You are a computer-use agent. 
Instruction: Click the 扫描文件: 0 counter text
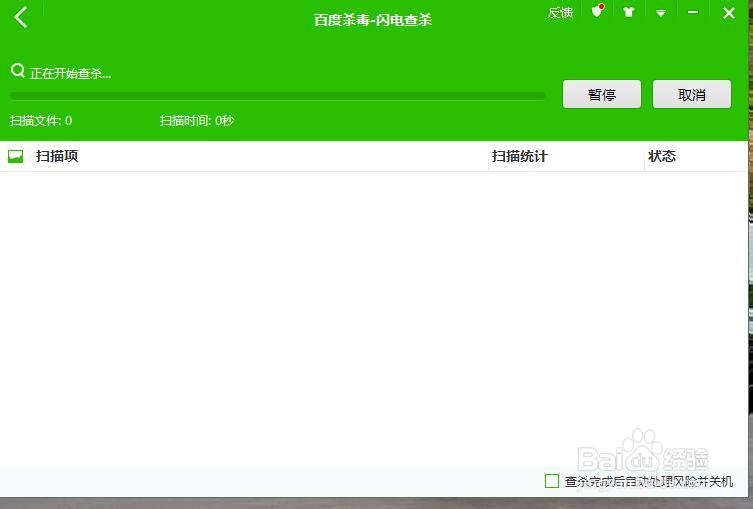pos(41,121)
